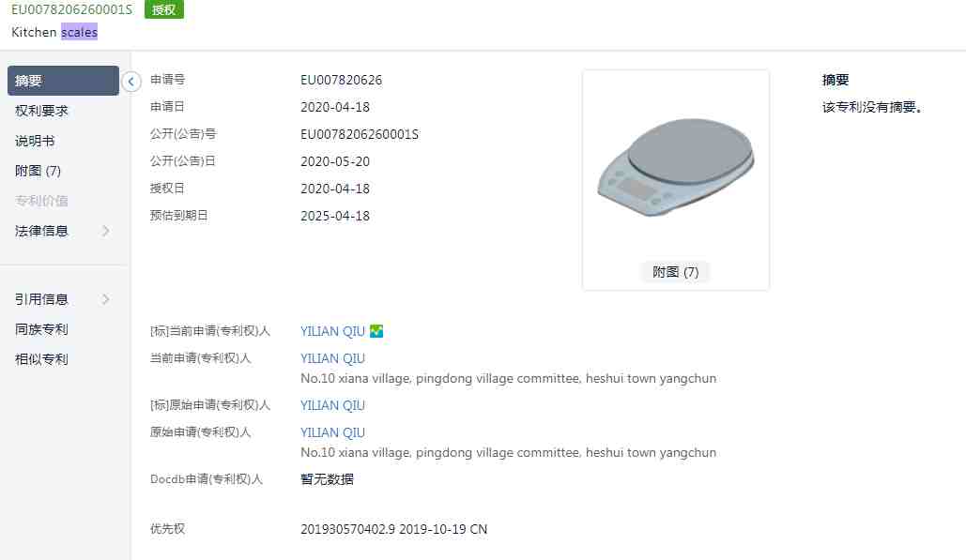Open the kitchen scale drawing thumbnail

click(675, 166)
